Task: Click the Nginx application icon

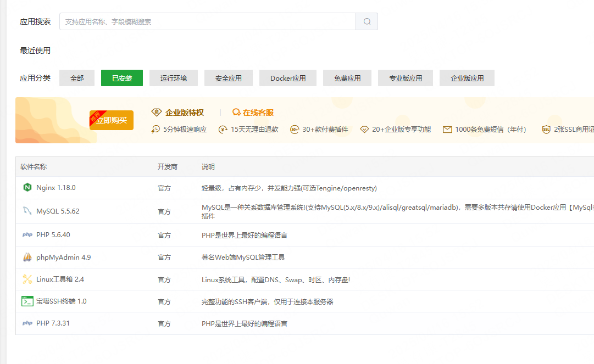Action: click(x=27, y=187)
